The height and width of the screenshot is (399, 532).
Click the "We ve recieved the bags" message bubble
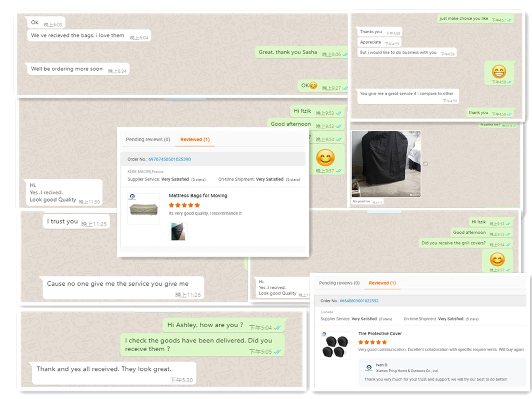89,36
